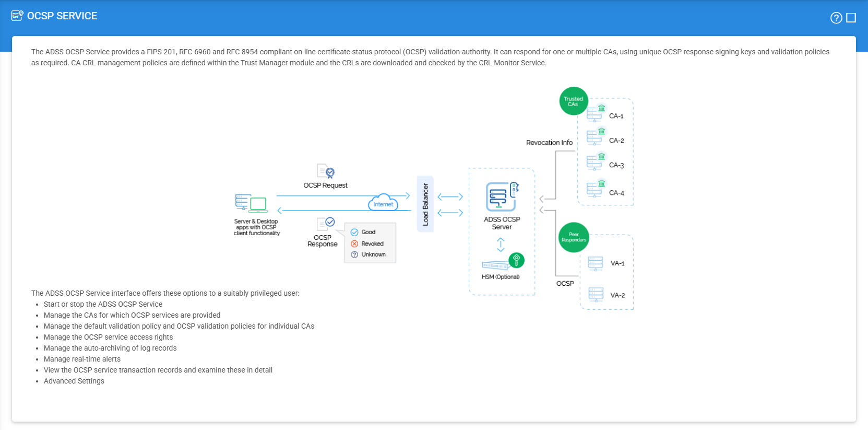Click the square maximize panel icon
868x430 pixels.
coord(851,18)
